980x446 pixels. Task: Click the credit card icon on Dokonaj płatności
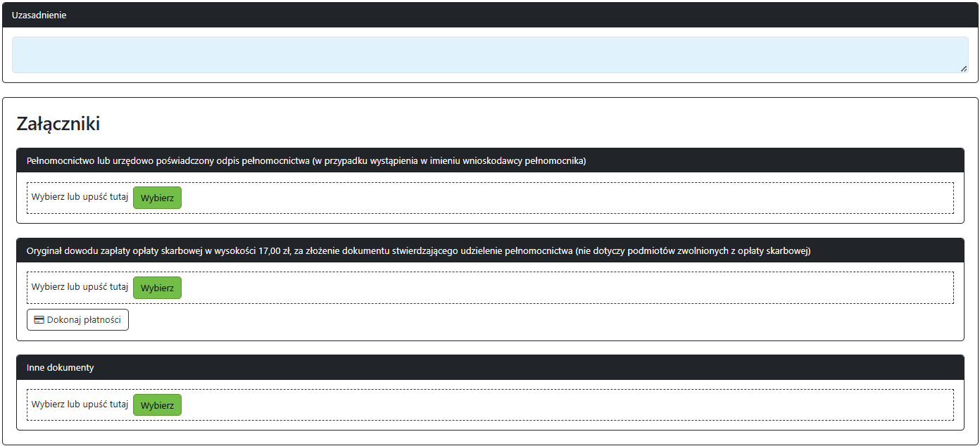pyautogui.click(x=39, y=320)
